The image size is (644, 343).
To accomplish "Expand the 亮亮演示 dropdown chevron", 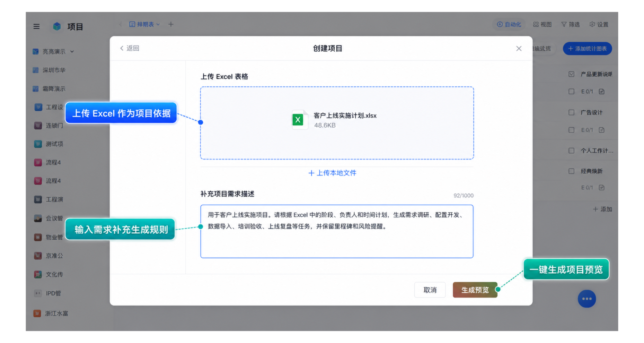I will click(x=72, y=51).
